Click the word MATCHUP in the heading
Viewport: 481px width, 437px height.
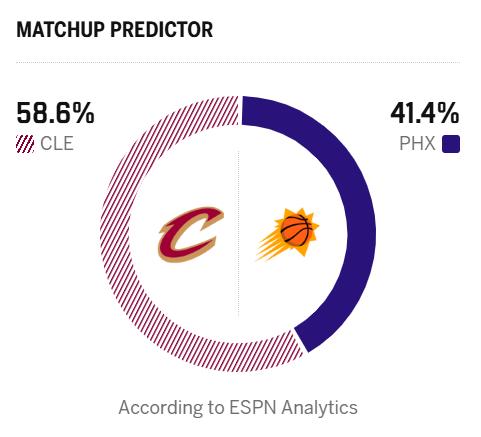click(x=60, y=30)
